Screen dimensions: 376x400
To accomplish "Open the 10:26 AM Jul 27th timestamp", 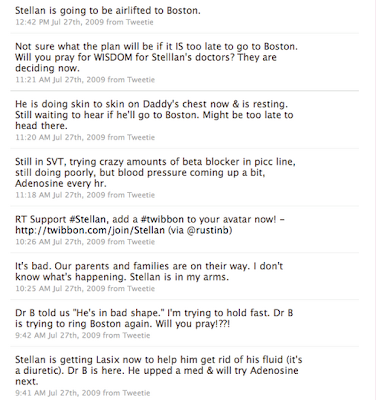I will [60, 242].
